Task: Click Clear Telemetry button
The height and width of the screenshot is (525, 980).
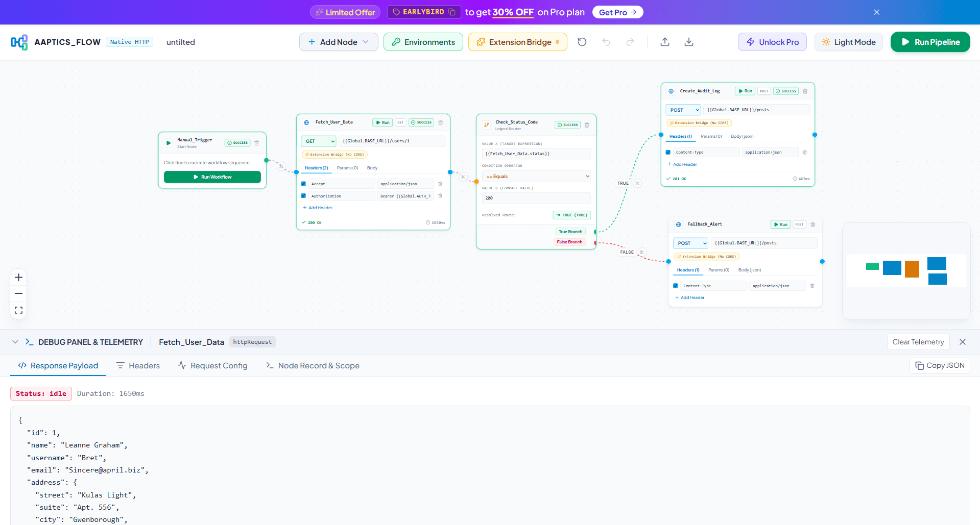Action: pyautogui.click(x=918, y=342)
